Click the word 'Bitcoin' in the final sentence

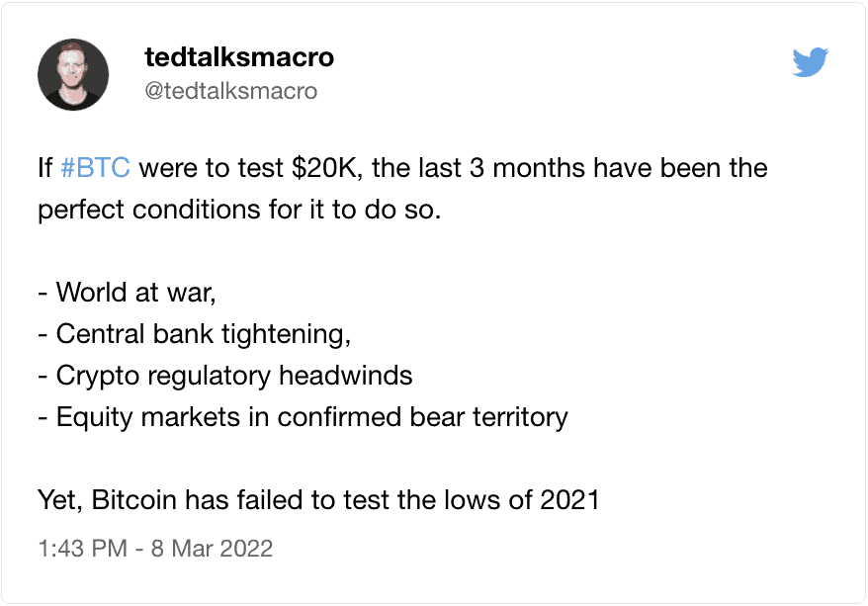tap(134, 500)
